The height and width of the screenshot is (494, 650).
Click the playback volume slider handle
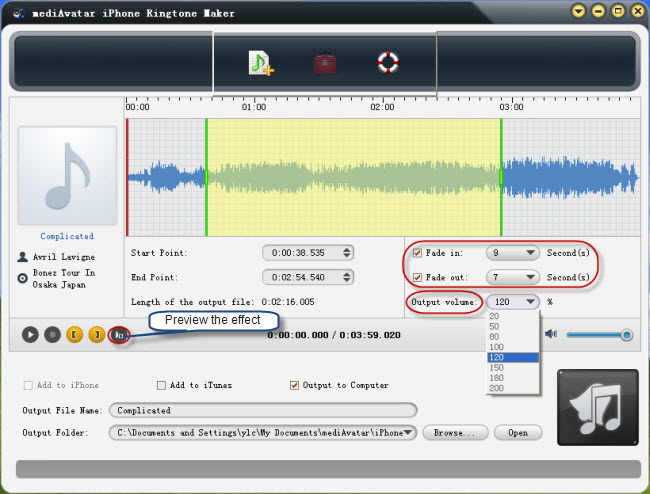coord(626,335)
